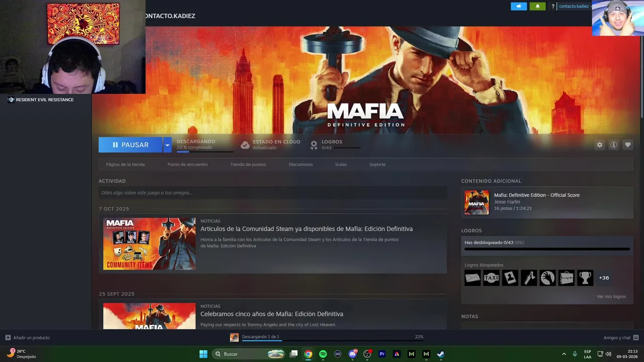Open Windows Start menu
The image size is (644, 362).
pos(203,354)
